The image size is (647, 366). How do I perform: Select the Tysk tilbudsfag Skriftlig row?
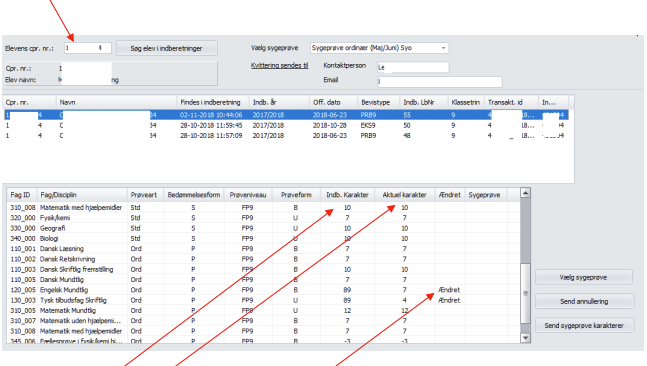[263, 300]
